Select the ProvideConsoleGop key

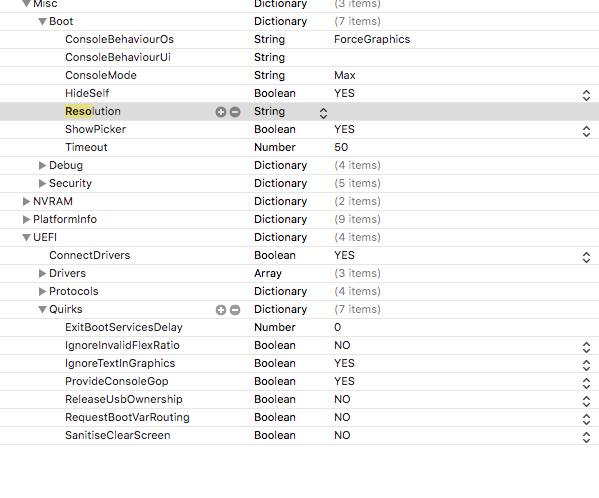tap(117, 381)
